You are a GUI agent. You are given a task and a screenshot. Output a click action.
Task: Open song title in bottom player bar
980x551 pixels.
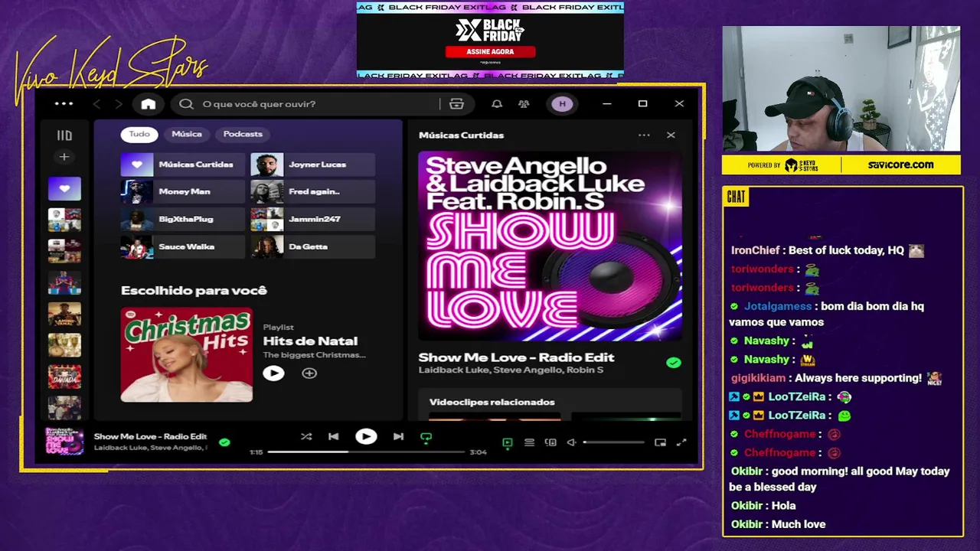tap(150, 436)
